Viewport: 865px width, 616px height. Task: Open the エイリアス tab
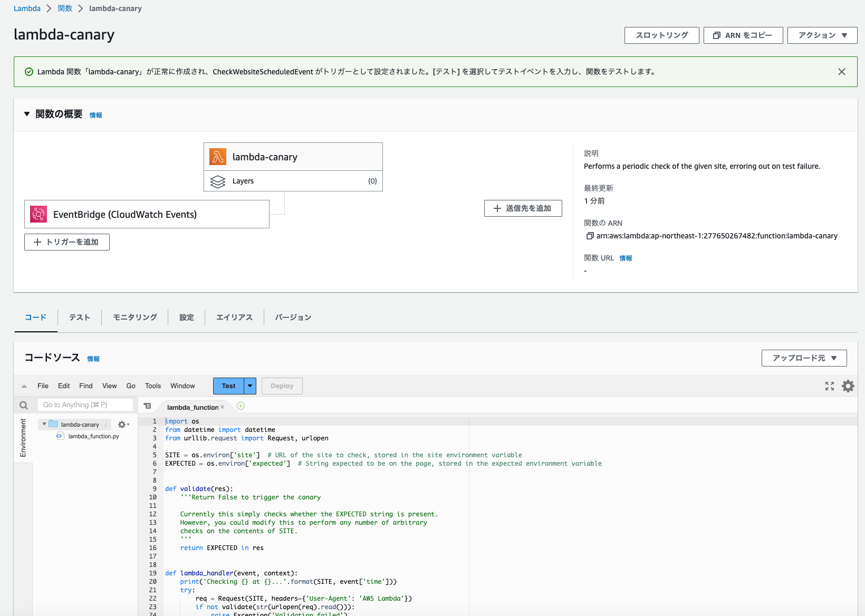(234, 317)
